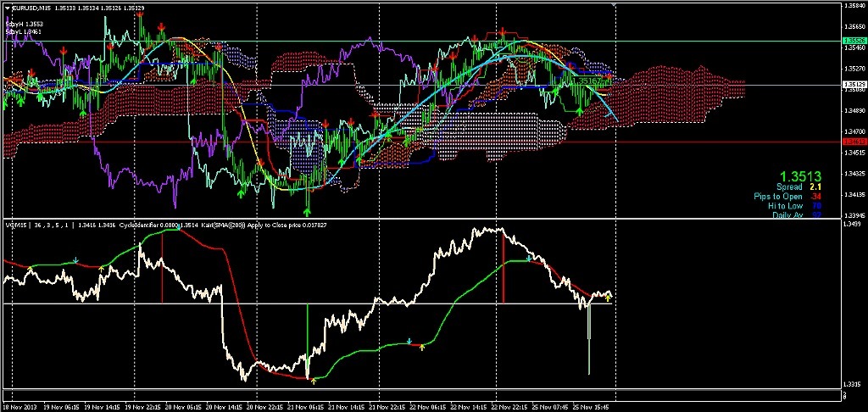This screenshot has width=868, height=412.
Task: Click the 1.3499 indicator scale label
Action: (x=851, y=225)
